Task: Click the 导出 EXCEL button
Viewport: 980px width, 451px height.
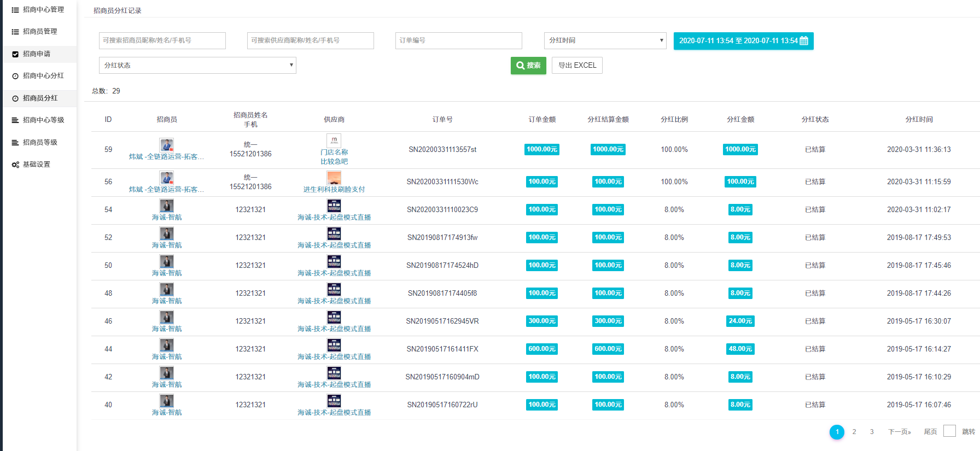Action: point(577,65)
